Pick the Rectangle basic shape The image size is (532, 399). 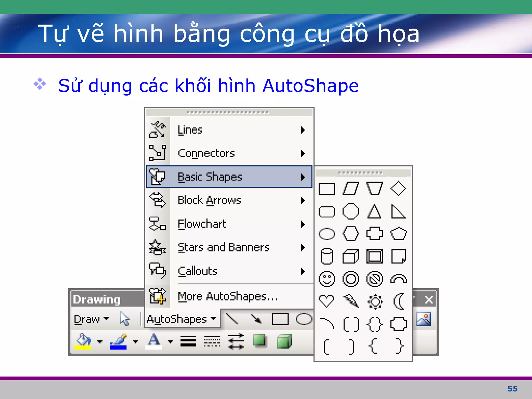[x=327, y=189]
